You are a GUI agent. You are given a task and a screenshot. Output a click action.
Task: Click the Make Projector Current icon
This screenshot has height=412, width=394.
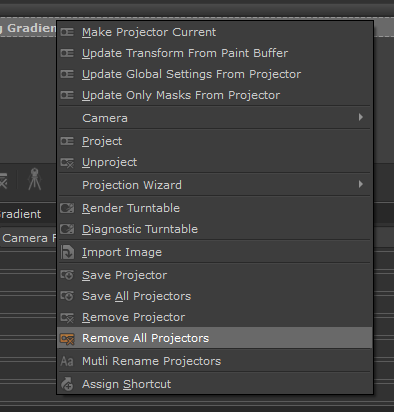(67, 32)
